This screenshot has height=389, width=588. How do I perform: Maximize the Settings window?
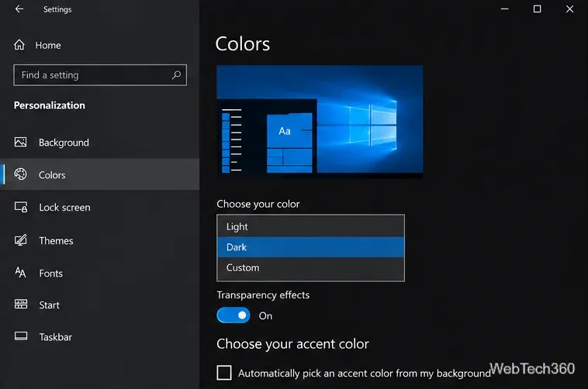pyautogui.click(x=537, y=9)
